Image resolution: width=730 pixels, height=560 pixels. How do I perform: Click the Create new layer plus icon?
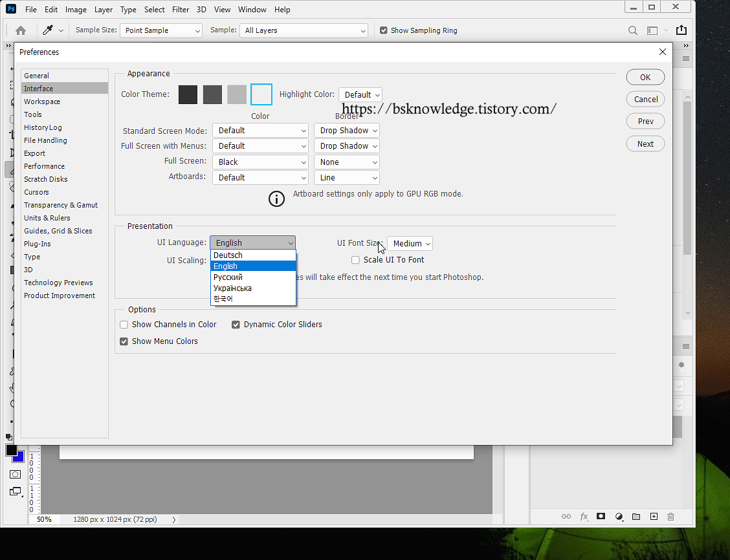point(654,517)
